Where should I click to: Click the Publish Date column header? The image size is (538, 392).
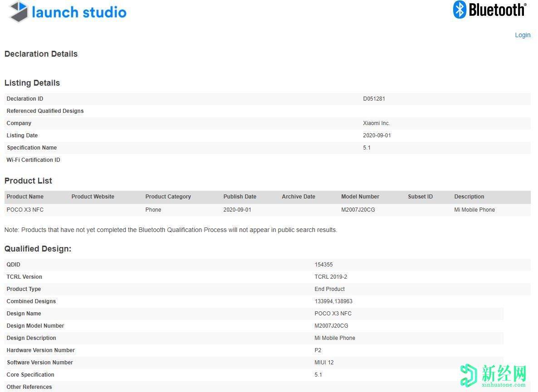240,197
